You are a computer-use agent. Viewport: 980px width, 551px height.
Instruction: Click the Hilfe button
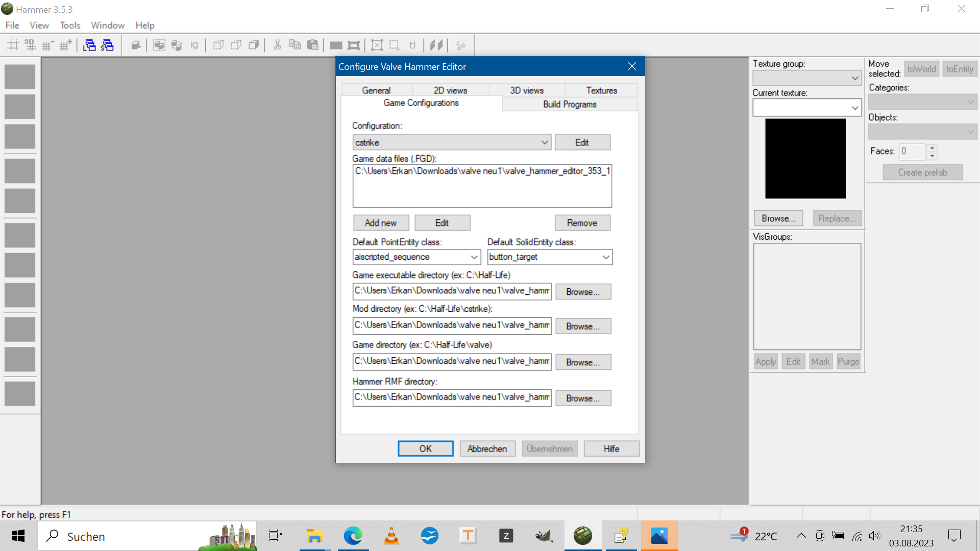click(611, 448)
